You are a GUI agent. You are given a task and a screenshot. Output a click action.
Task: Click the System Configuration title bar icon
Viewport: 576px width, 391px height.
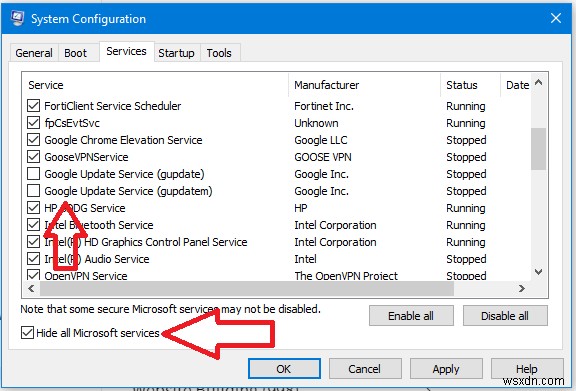(x=17, y=18)
